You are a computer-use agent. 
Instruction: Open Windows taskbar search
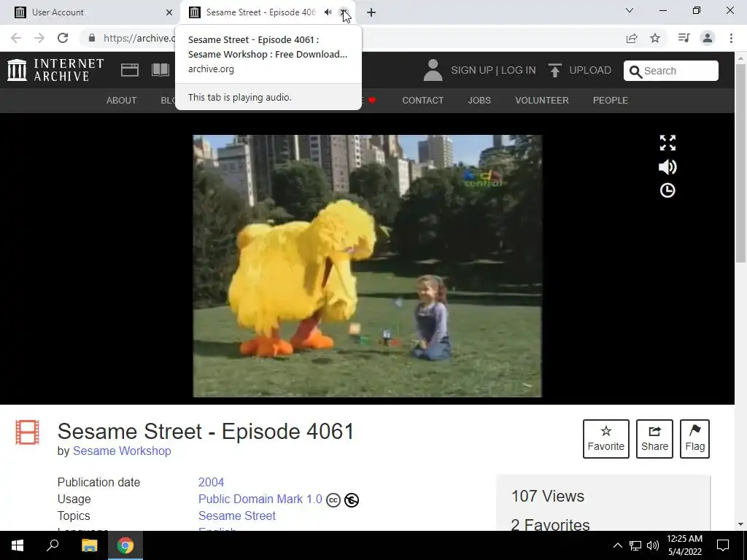[53, 545]
